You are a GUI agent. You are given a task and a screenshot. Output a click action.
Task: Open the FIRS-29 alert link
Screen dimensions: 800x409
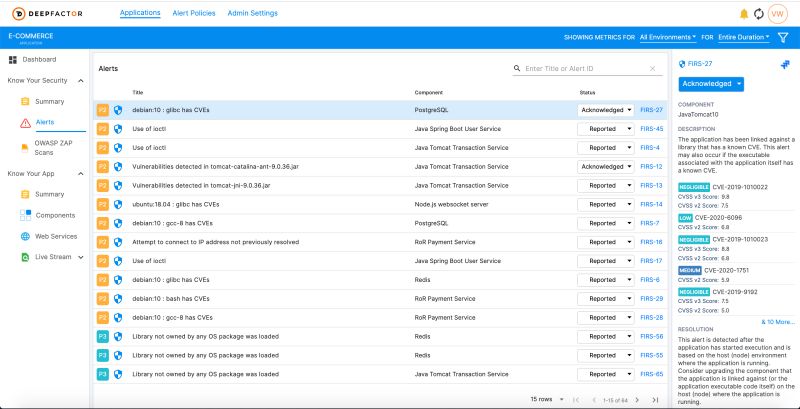(x=652, y=299)
